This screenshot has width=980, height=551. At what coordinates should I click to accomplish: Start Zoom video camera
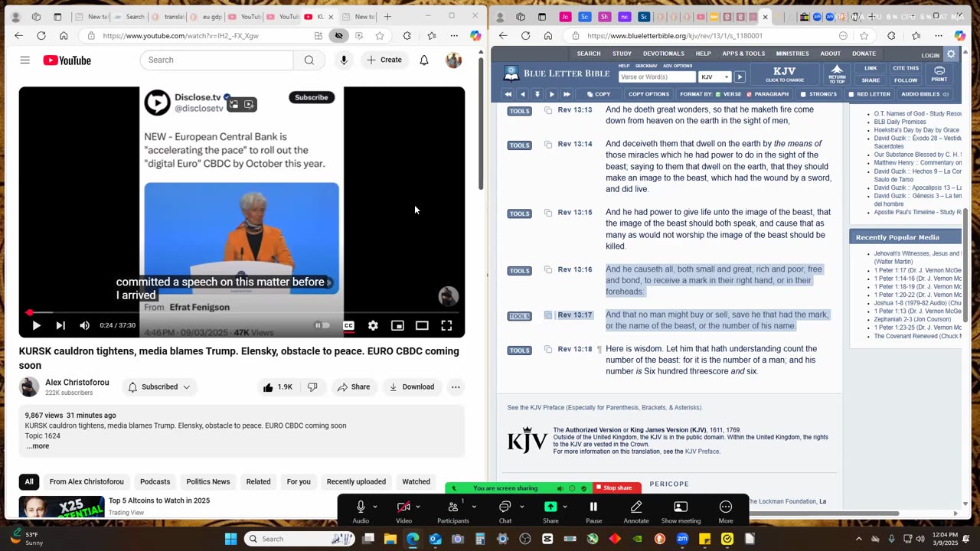tap(403, 510)
